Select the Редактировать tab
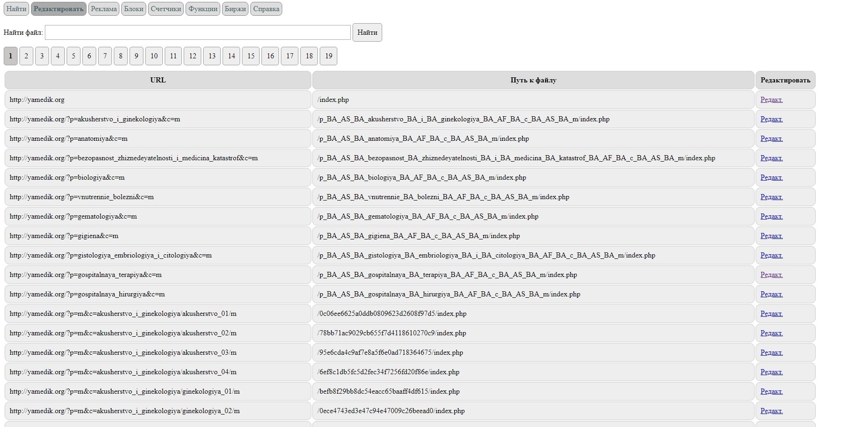Viewport: 868px width, 427px height. point(59,9)
